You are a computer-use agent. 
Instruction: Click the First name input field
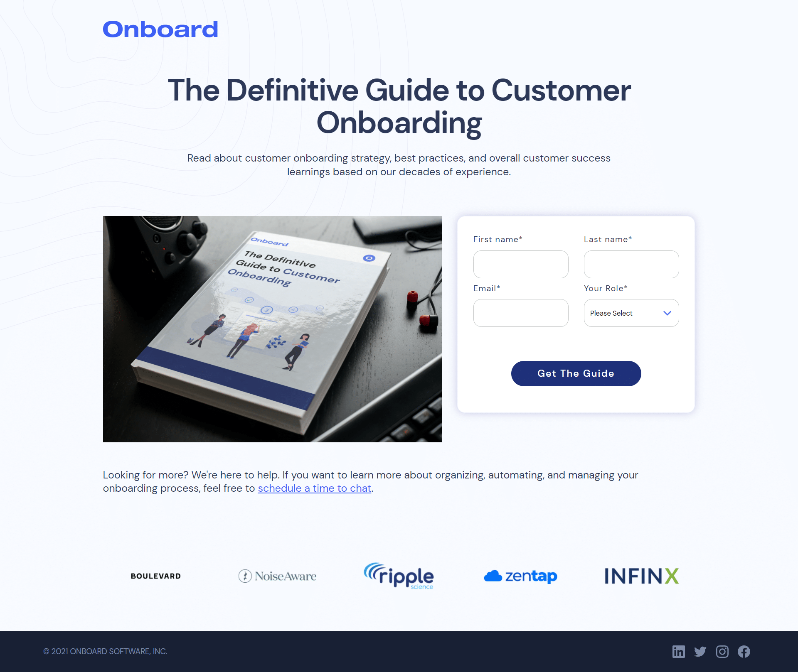click(520, 264)
